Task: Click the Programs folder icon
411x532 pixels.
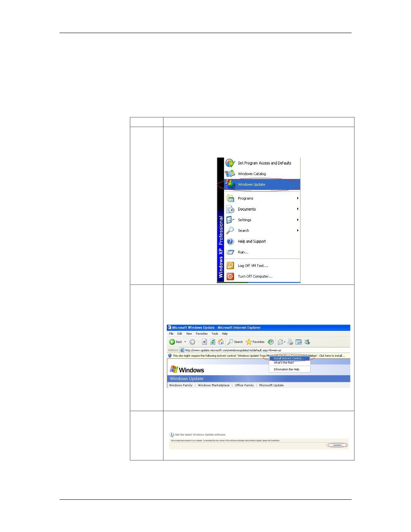Action: [x=230, y=198]
